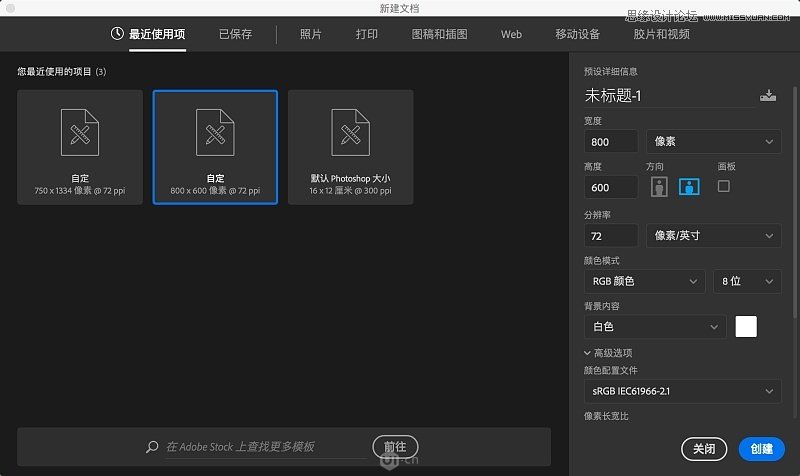Collapse the 高级选项 section
The height and width of the screenshot is (476, 800).
pos(589,353)
